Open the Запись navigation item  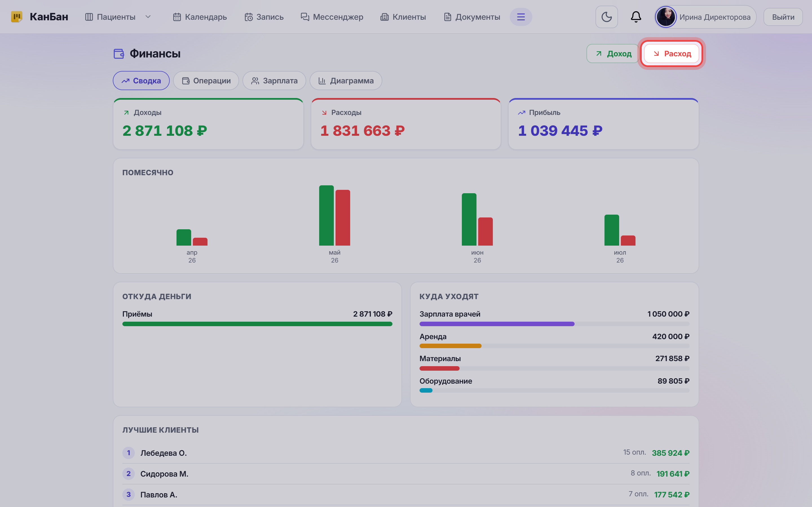[264, 17]
